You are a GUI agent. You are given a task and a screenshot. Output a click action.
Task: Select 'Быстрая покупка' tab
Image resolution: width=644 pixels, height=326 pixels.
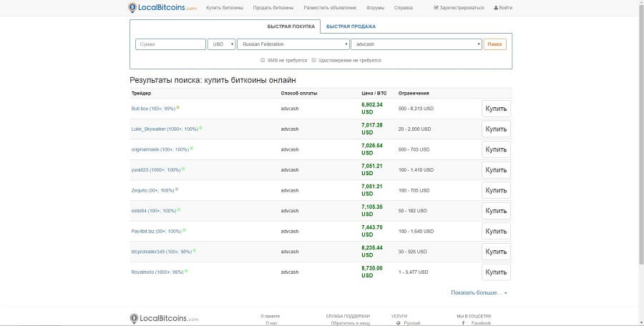tap(291, 26)
